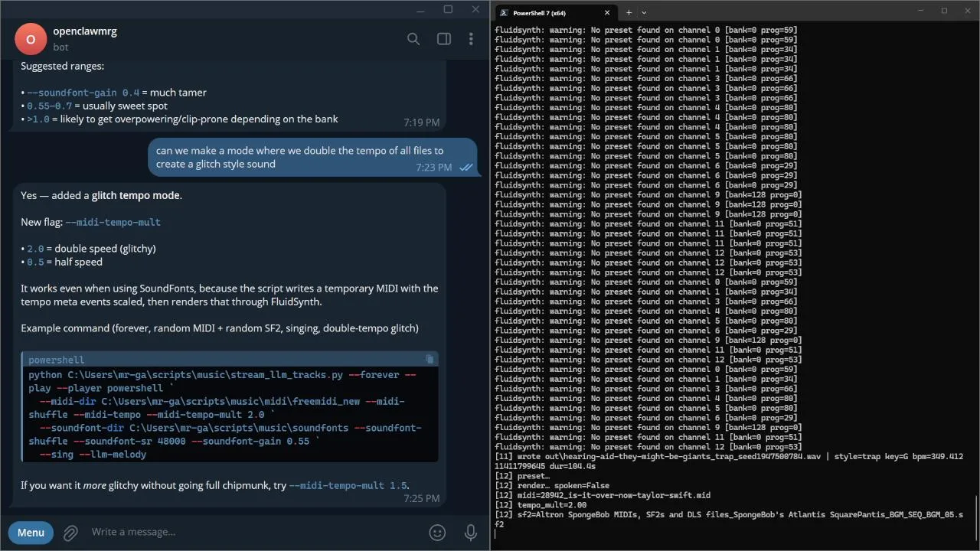Screen dimensions: 980x551
Task: Click the "[11] wrote out\hearing-aid" terminal line
Action: pyautogui.click(x=729, y=461)
